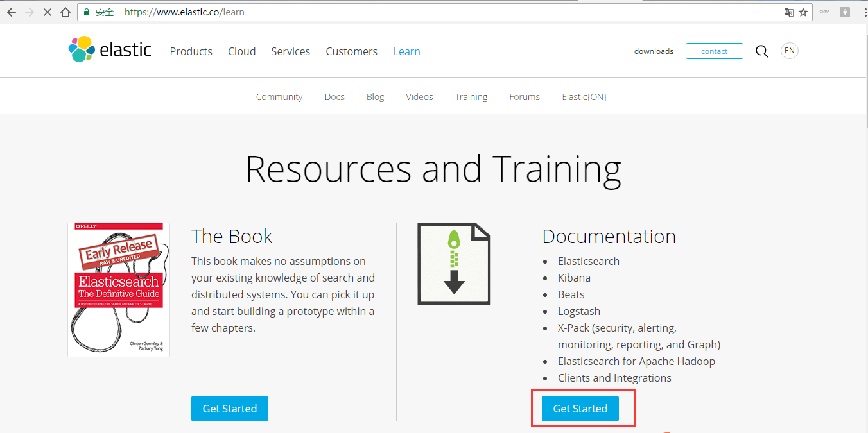The width and height of the screenshot is (868, 433).
Task: Open the Services menu
Action: [x=290, y=51]
